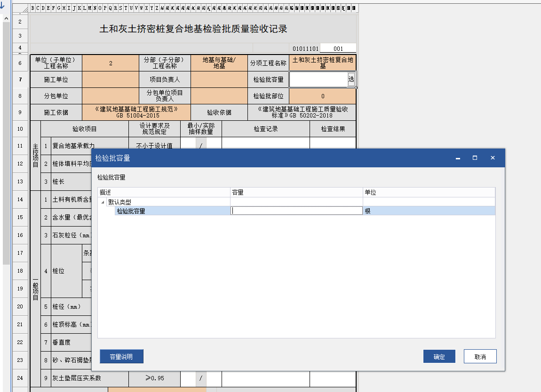Click the scroll up arrow on left scrollbar
Image resolution: width=541 pixels, height=392 pixels.
[6, 19]
